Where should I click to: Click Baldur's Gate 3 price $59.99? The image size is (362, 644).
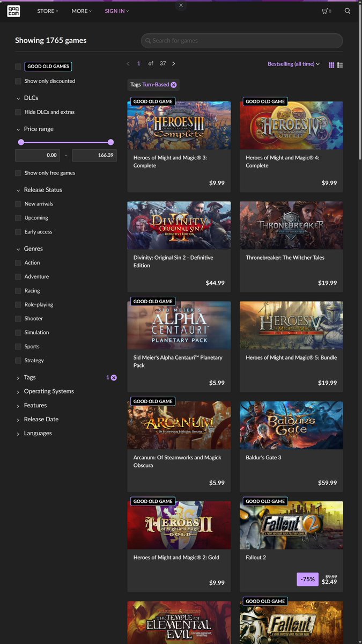(x=328, y=483)
